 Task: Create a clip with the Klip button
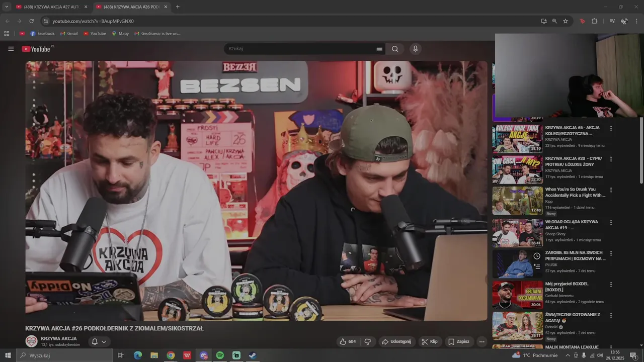430,341
